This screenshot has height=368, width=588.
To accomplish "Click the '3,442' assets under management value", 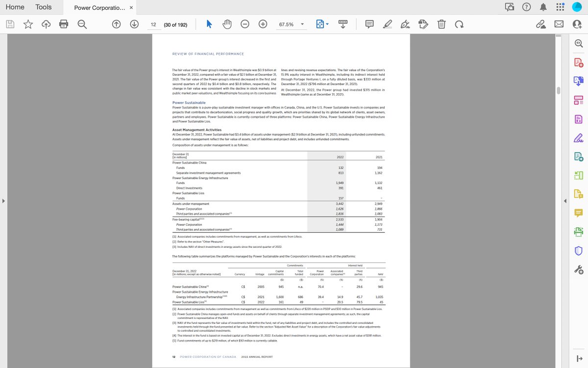I will pos(340,204).
